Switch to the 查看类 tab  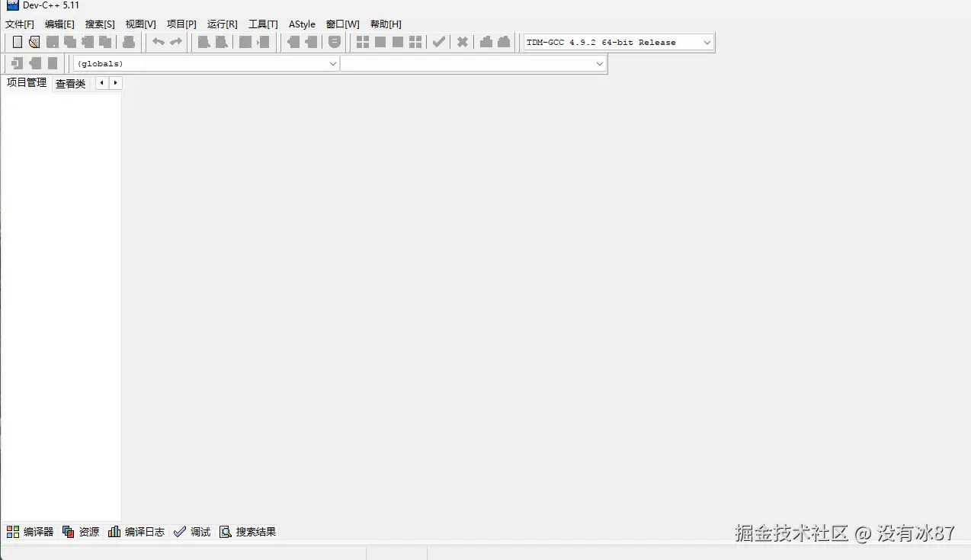(70, 84)
